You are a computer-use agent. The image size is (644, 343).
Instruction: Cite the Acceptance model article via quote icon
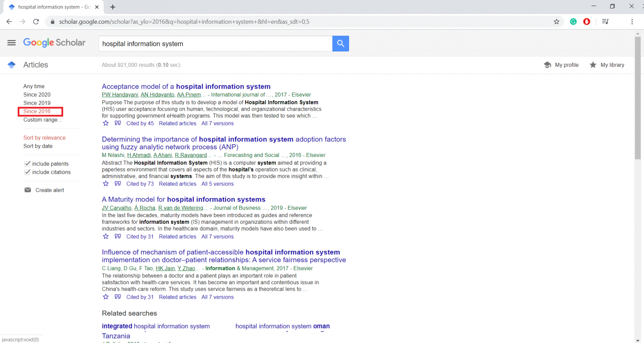(118, 123)
